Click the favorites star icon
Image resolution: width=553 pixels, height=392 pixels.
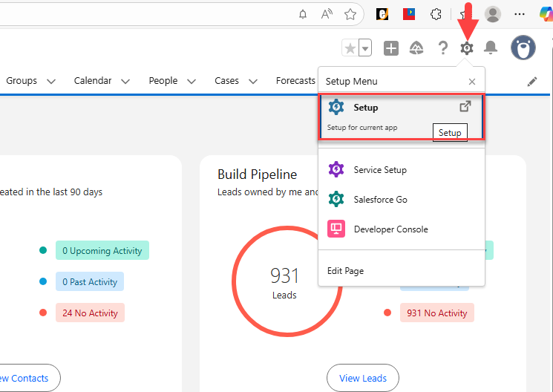[350, 48]
